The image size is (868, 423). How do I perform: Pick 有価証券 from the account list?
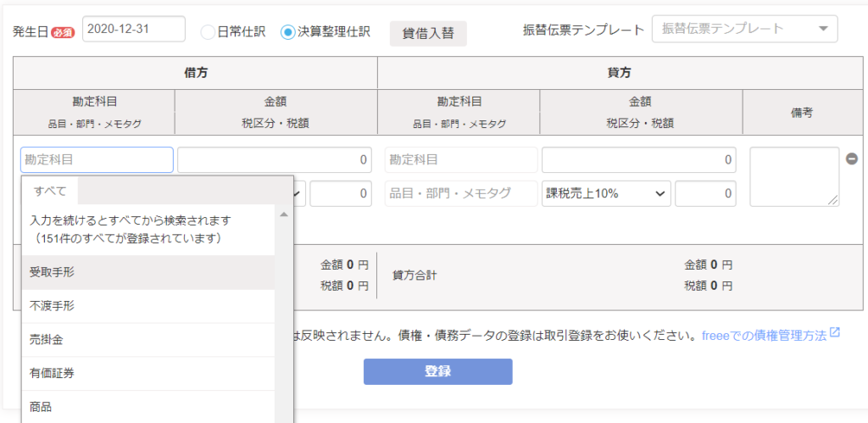pyautogui.click(x=148, y=374)
